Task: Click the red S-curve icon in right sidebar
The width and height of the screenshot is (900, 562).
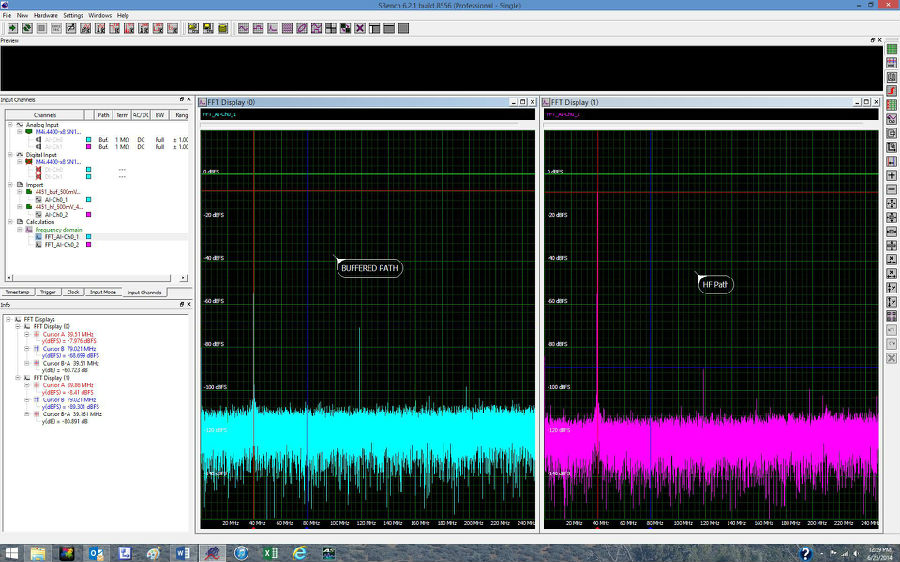Action: (891, 91)
